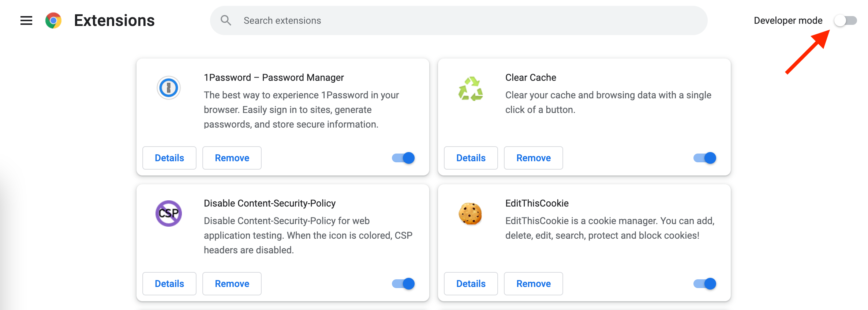Switch off the EditThisCookie extension
Screen dimensions: 868x310
705,284
